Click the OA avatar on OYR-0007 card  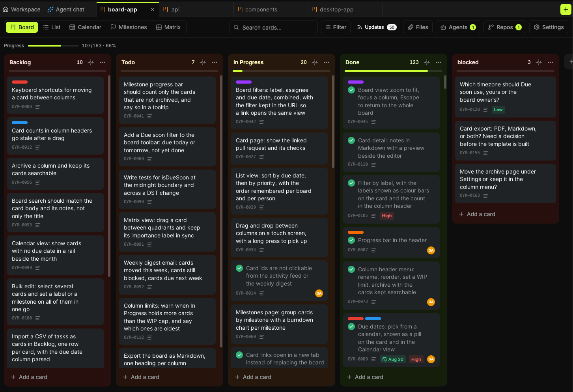click(431, 250)
